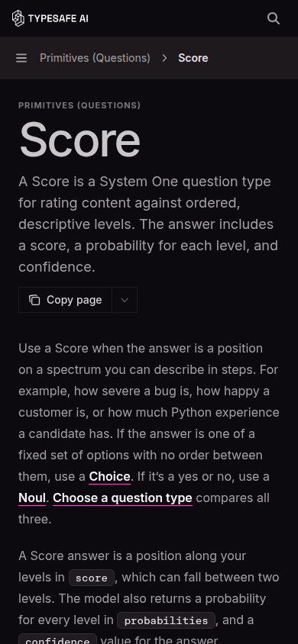Follow the Noul link

(x=31, y=497)
